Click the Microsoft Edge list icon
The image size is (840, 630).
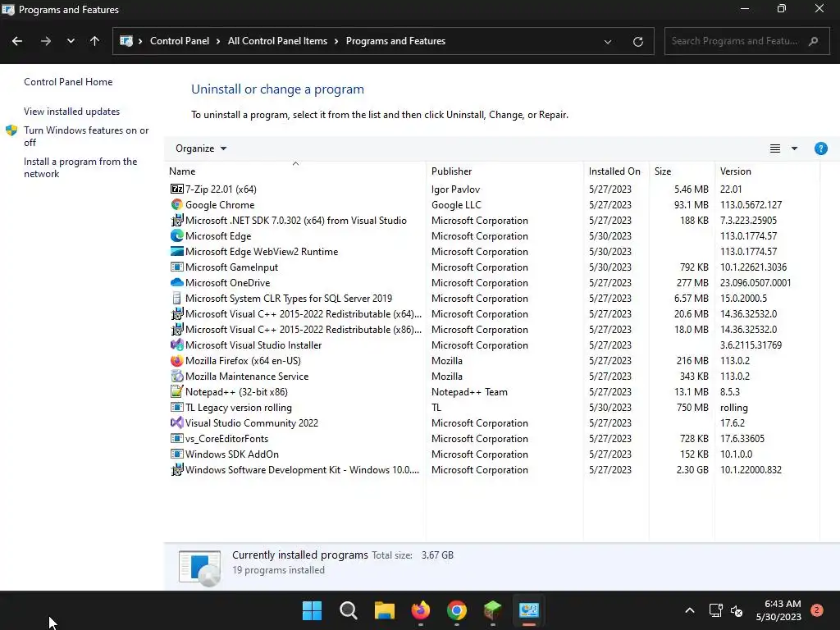coord(177,235)
